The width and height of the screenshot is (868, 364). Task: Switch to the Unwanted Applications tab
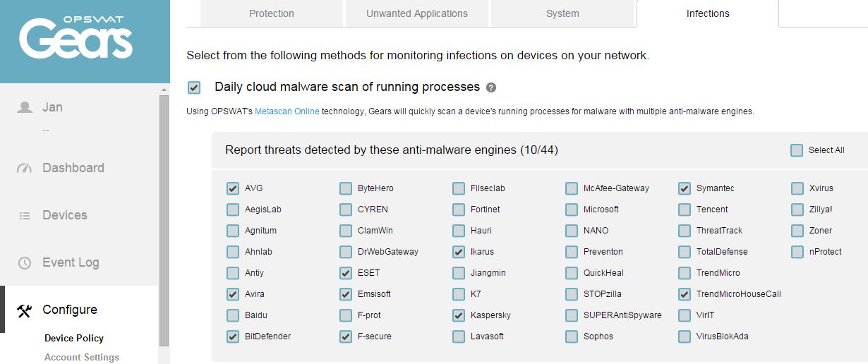[x=417, y=13]
